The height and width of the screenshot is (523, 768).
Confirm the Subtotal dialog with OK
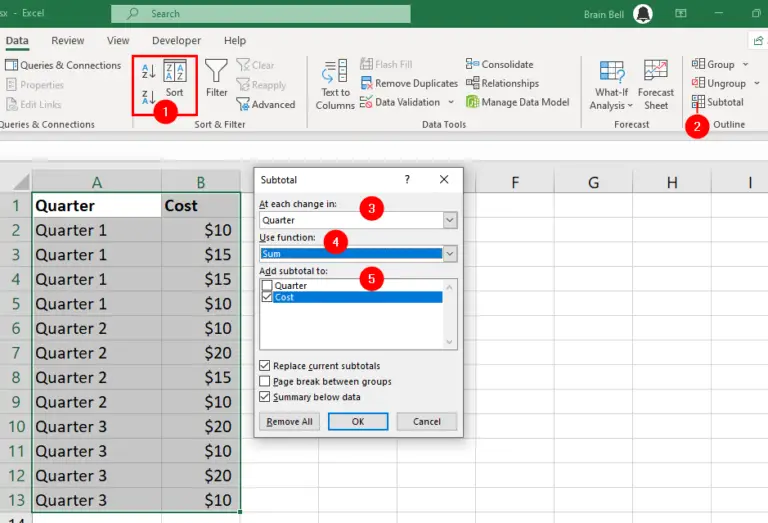click(358, 422)
